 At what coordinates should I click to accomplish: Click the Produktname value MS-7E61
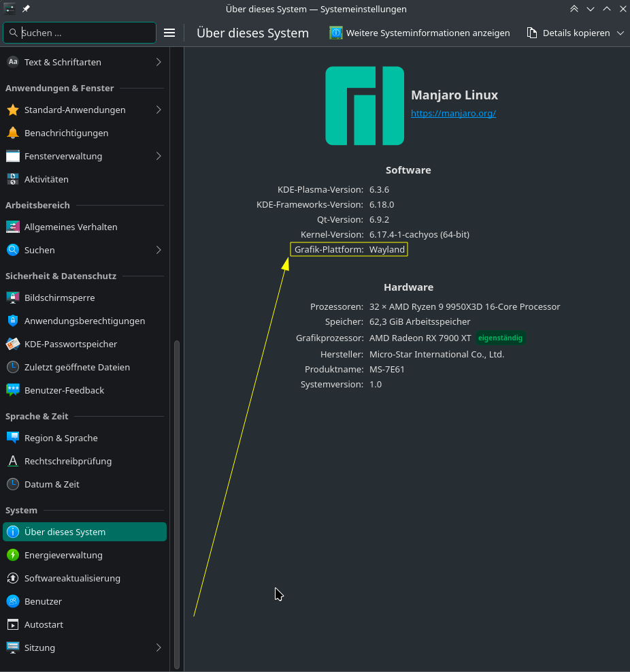[386, 369]
